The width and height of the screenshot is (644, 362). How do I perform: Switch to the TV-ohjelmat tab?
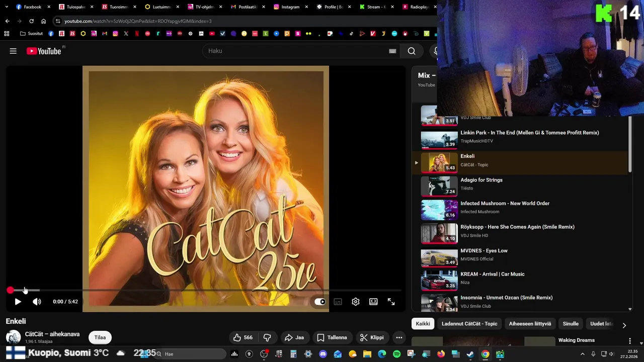click(x=204, y=7)
